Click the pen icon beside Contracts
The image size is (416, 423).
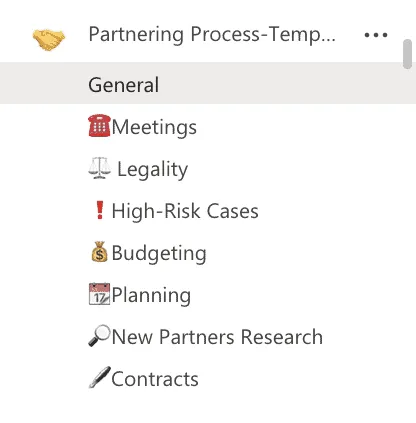pyautogui.click(x=99, y=377)
